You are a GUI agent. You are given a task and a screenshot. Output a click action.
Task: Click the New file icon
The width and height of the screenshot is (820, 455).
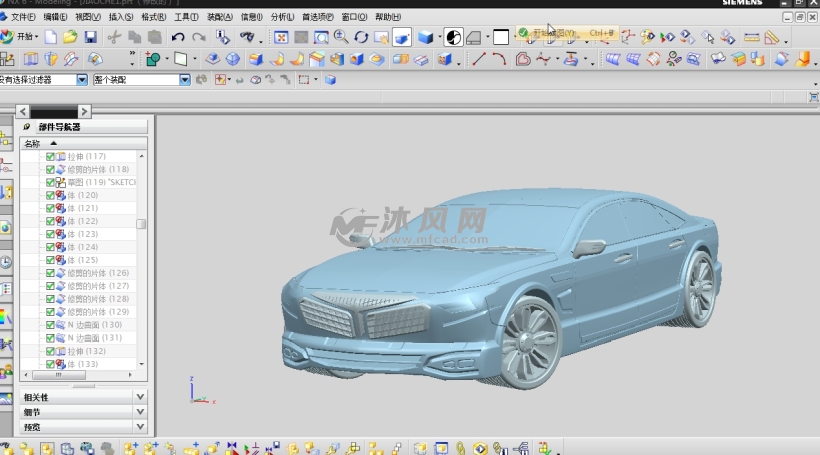51,37
